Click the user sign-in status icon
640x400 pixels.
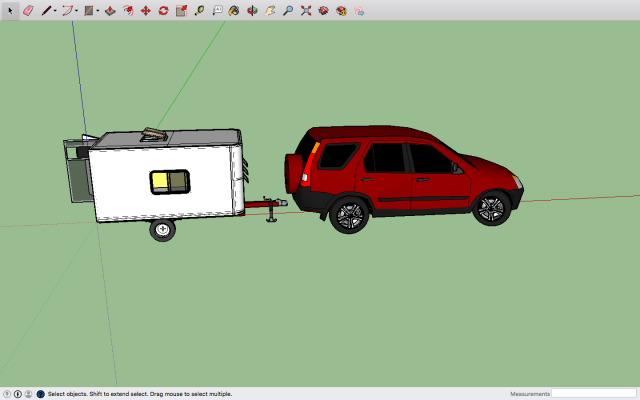28,394
